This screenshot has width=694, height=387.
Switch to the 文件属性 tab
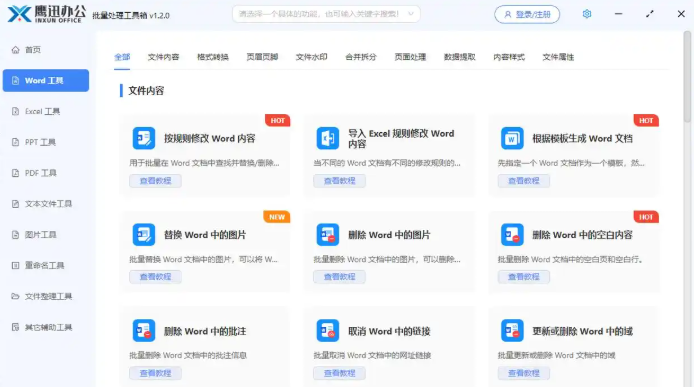tap(558, 57)
